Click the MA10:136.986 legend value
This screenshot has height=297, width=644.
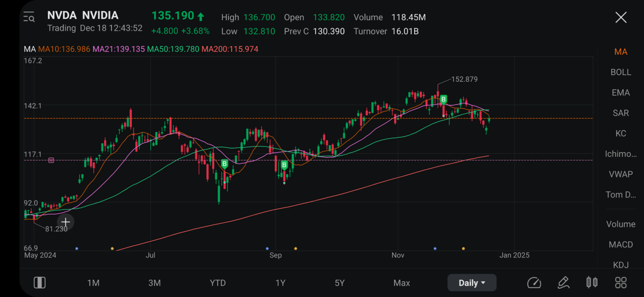click(64, 49)
